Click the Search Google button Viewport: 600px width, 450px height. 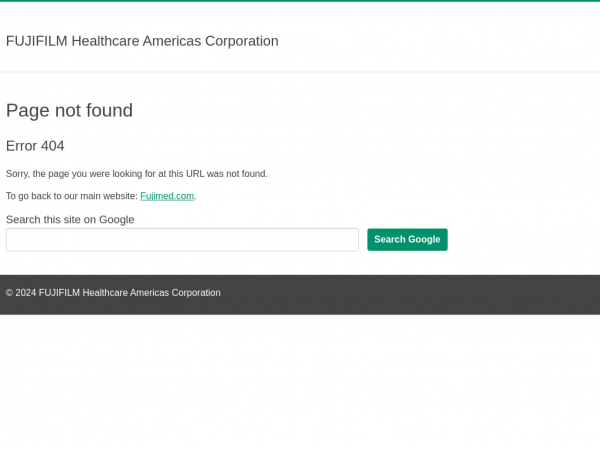tap(407, 240)
